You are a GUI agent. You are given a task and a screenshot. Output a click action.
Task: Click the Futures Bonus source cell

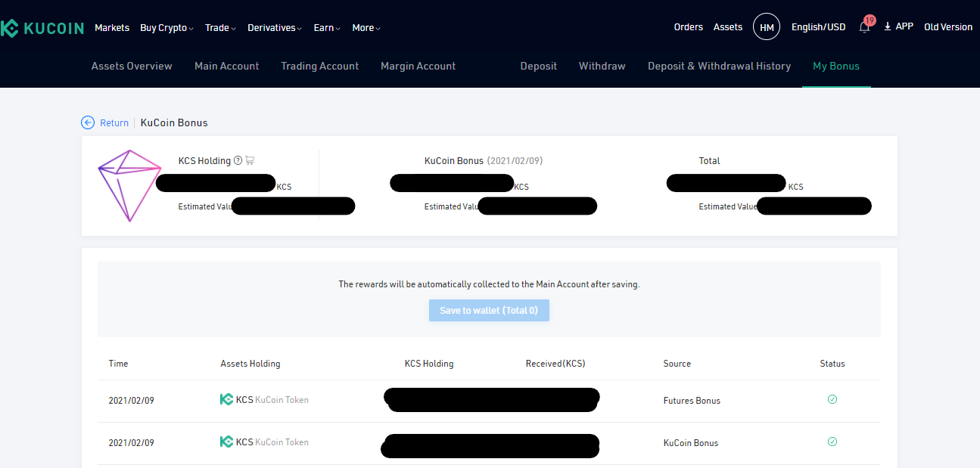click(692, 401)
